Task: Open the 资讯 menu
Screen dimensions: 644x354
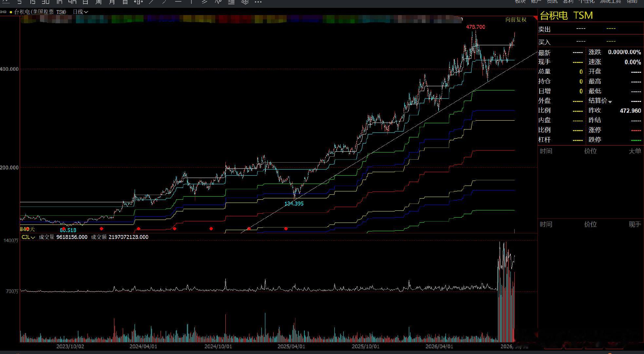Action: click(552, 2)
